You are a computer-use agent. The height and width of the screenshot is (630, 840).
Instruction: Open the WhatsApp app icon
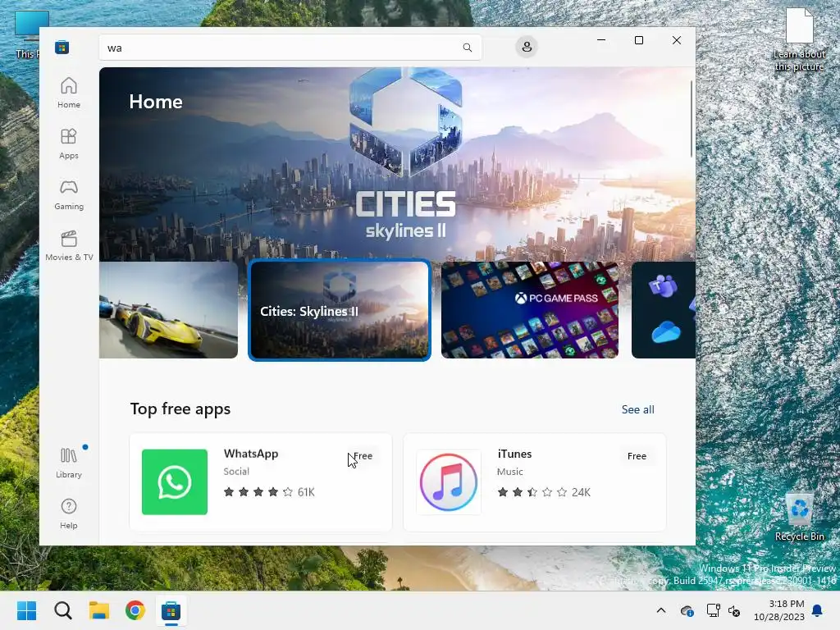point(175,482)
